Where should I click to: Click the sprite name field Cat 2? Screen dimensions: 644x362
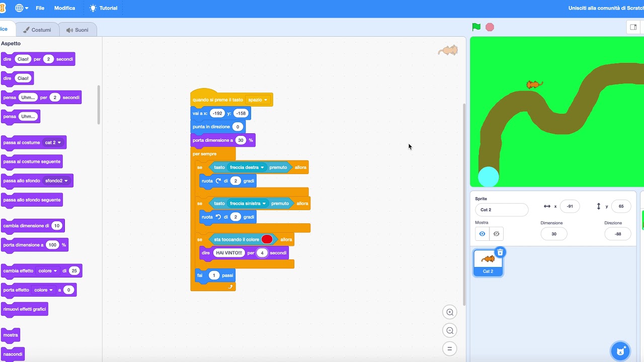point(502,210)
